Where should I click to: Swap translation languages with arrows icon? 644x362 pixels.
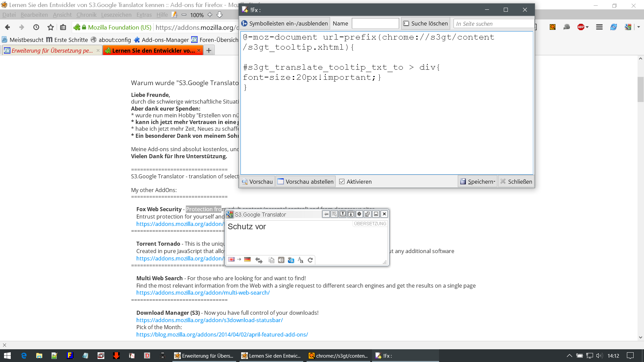click(x=259, y=260)
